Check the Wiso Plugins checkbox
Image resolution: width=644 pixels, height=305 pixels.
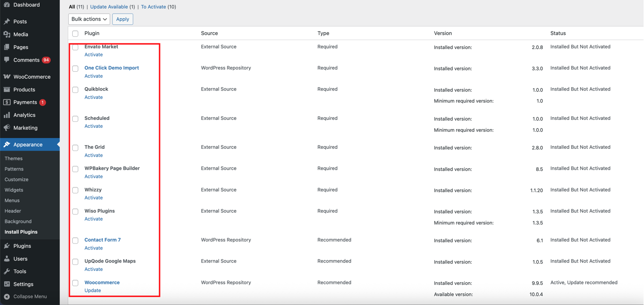coord(75,211)
